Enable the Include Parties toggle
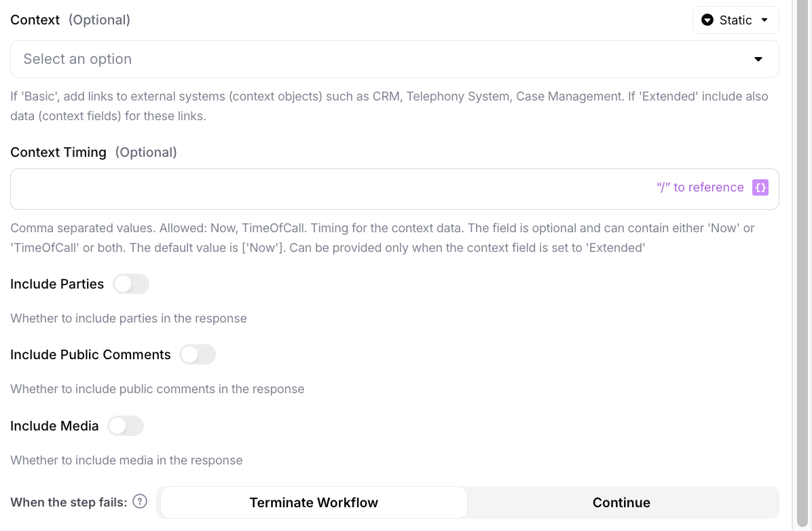Viewport: 812px width, 531px height. pos(131,284)
